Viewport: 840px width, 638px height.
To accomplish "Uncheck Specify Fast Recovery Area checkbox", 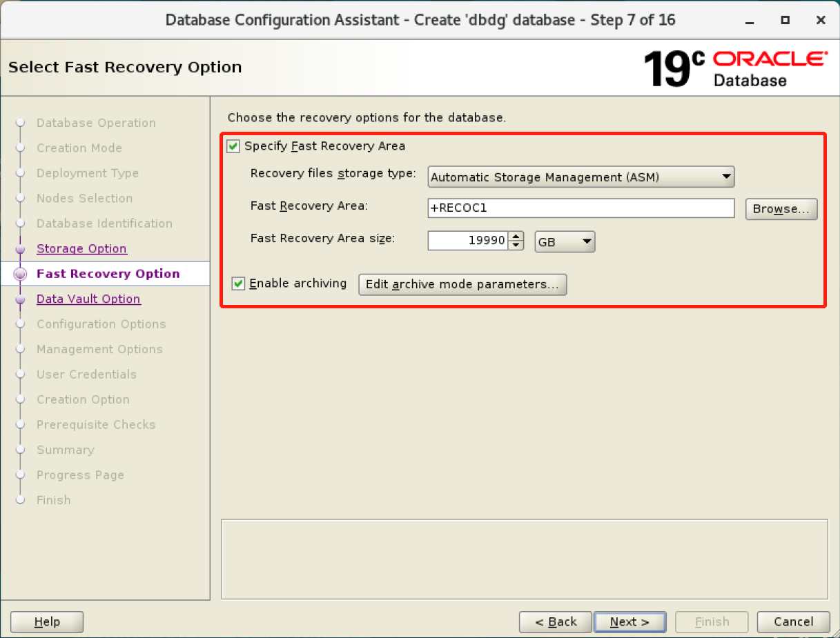I will 233,146.
